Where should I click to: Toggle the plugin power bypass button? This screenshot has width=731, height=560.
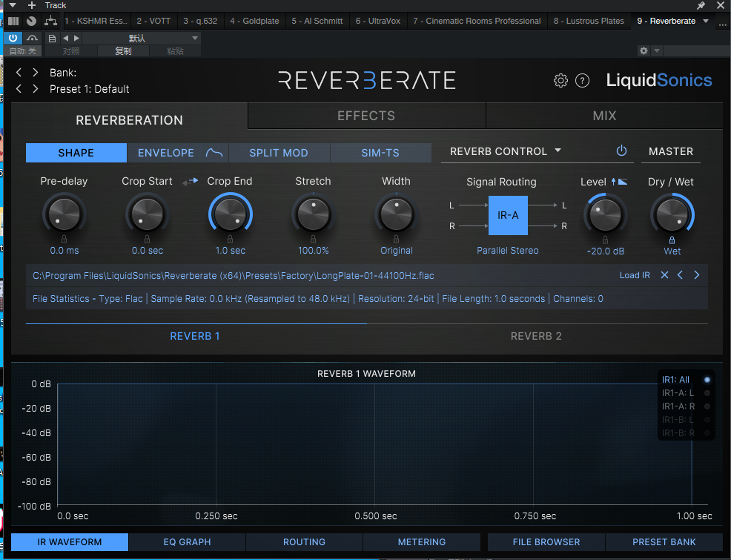(x=13, y=39)
